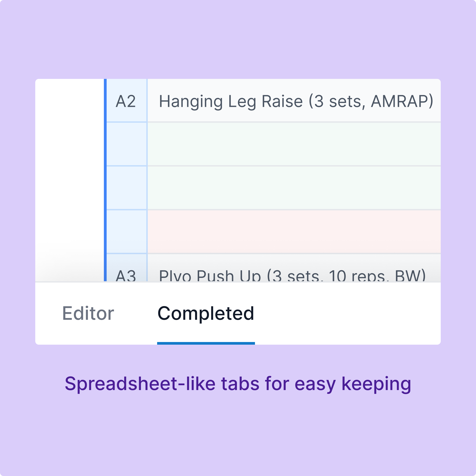Click blank blue cell beside the pink row
Image resolution: width=476 pixels, height=476 pixels.
(126, 232)
